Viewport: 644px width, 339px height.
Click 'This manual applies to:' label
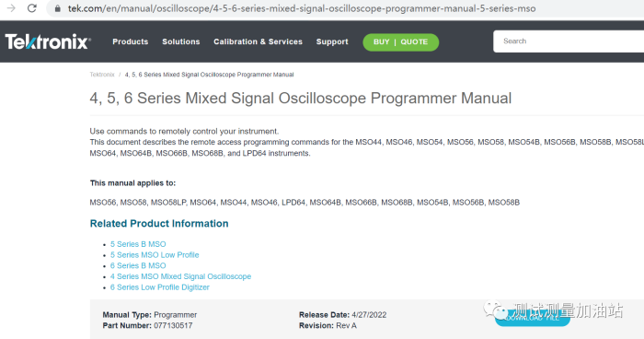point(132,183)
